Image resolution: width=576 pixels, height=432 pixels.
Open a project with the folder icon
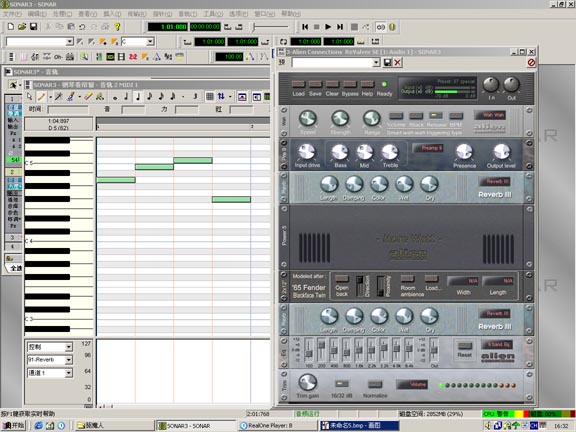[x=22, y=27]
